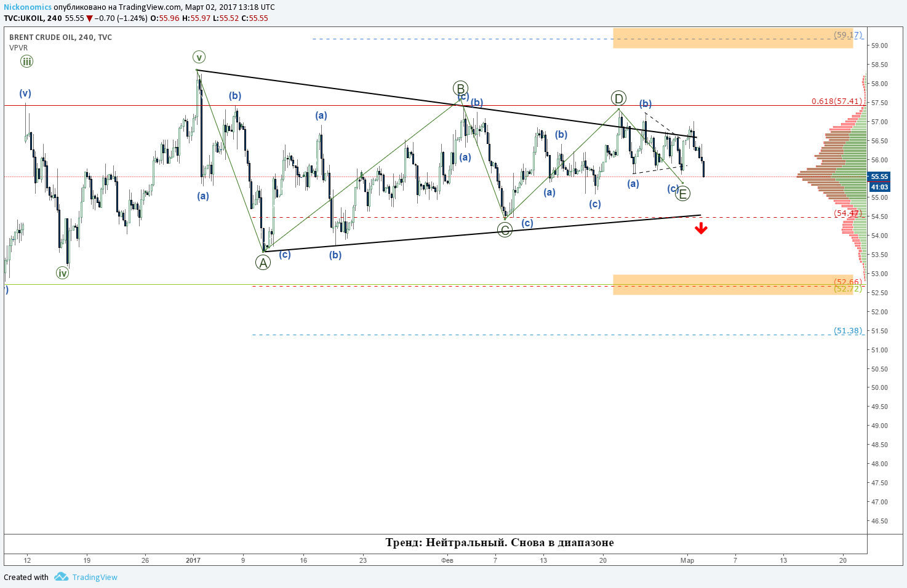
Task: Select the circled D wave label
Action: [618, 98]
